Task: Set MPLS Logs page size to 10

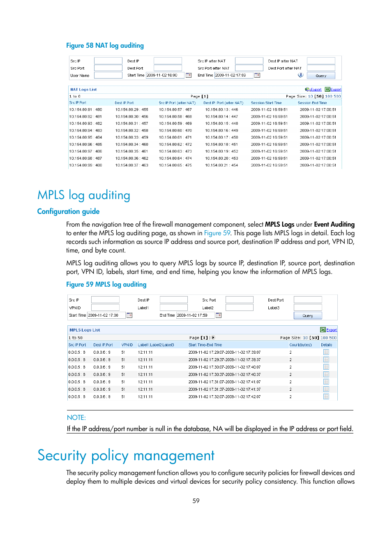Action: click(x=305, y=338)
